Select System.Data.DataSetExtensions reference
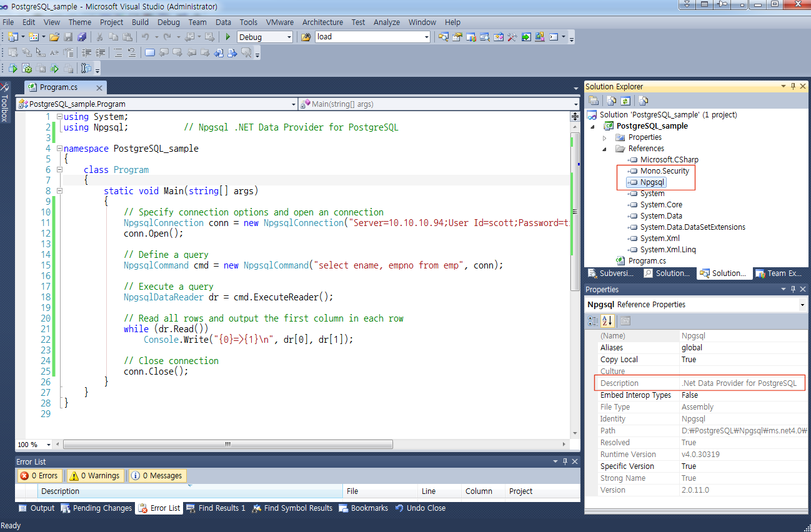Image resolution: width=811 pixels, height=532 pixels. coord(692,227)
